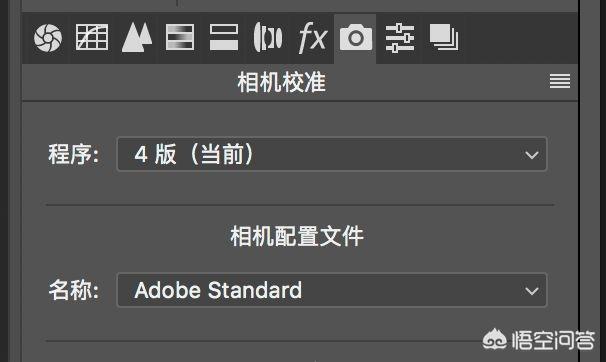This screenshot has width=606, height=362.
Task: Click the chevron arrow of 程序 dropdown
Action: (532, 155)
